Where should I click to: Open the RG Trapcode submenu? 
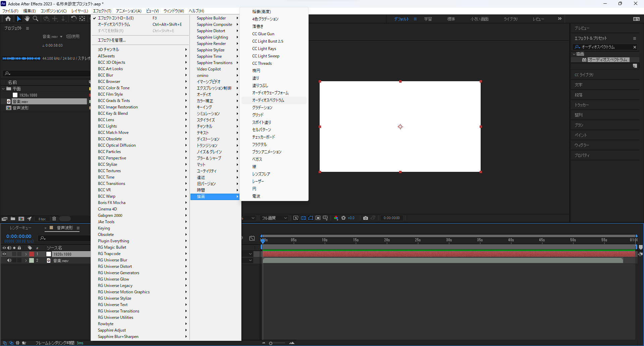[x=141, y=254]
